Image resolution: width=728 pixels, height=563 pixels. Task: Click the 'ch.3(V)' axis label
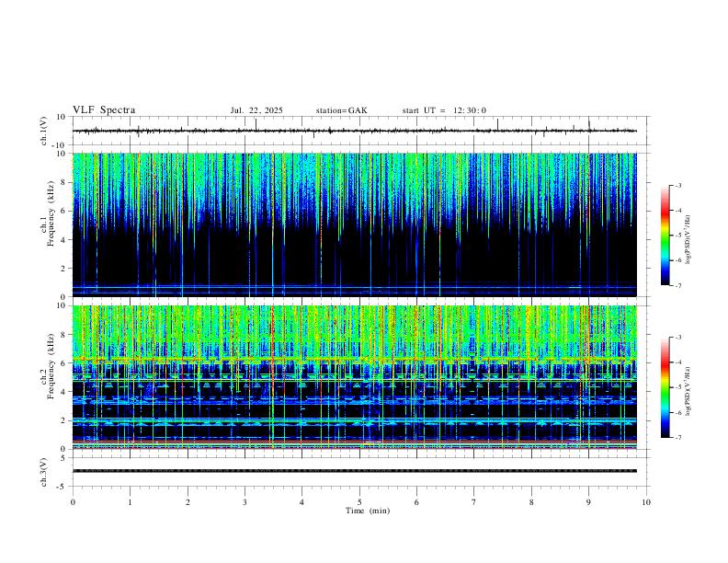tap(43, 472)
